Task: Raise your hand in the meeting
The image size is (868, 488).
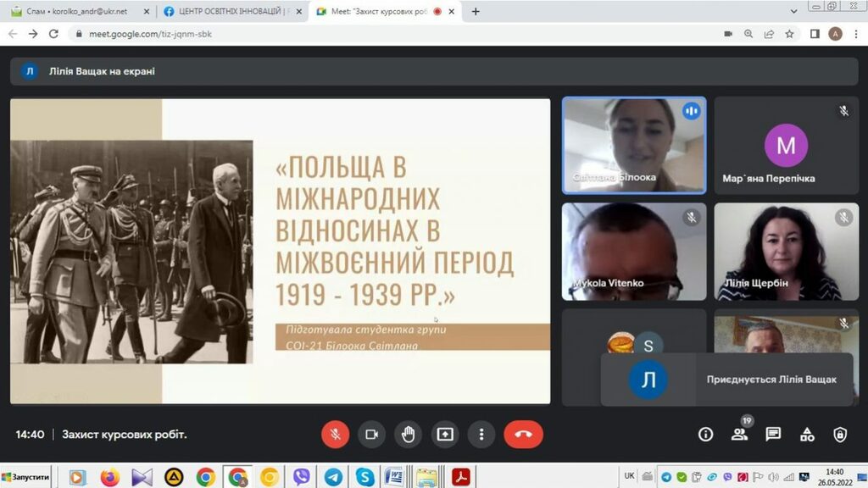Action: [408, 435]
